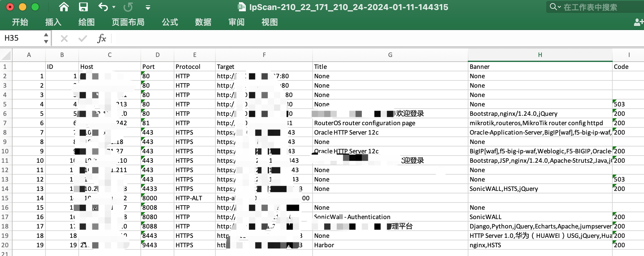Screen dimensions: 644x256
Task: Click the select-all corner triangle
Action: point(6,55)
